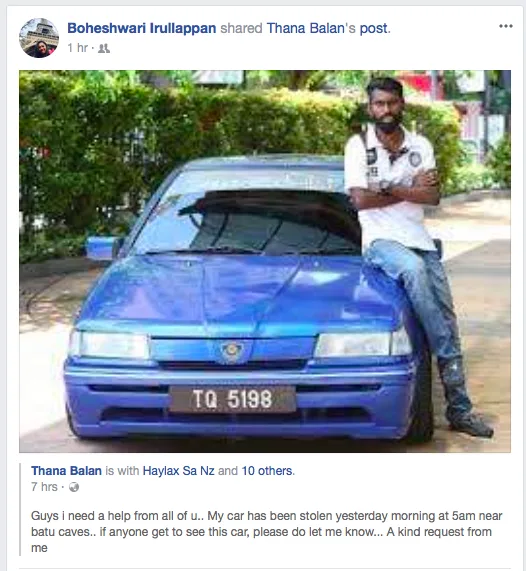Click the globe public-visibility icon beside 7 hrs

pyautogui.click(x=74, y=487)
